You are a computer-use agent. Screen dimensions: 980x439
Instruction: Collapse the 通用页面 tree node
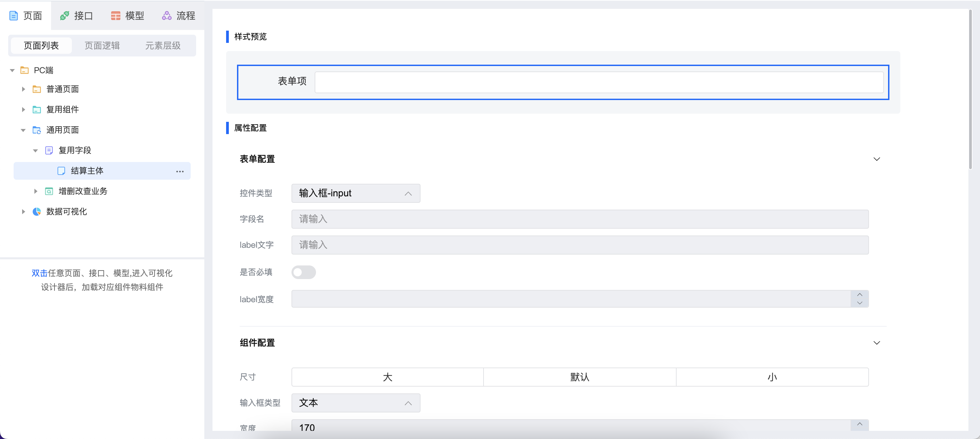[x=23, y=130]
